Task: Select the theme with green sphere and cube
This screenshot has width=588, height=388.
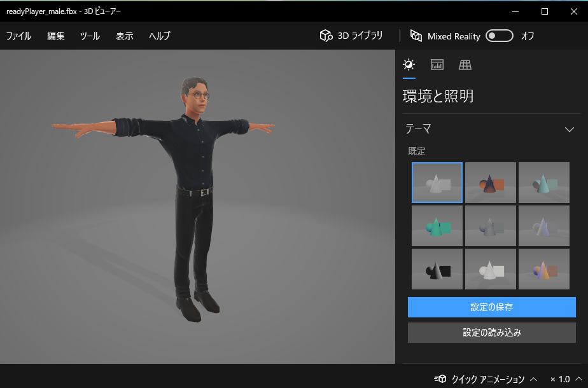Action: coord(437,226)
